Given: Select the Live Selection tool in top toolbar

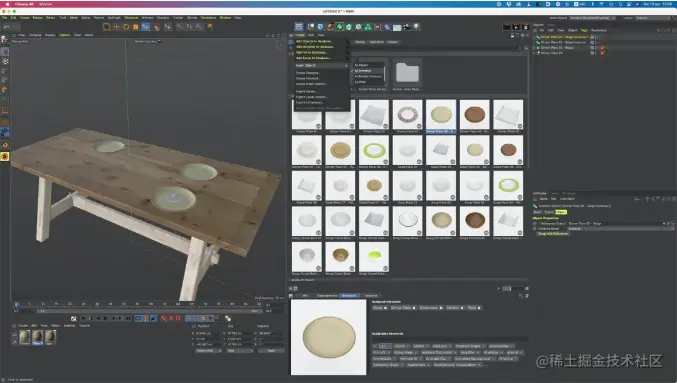Looking at the screenshot, I should click(107, 27).
